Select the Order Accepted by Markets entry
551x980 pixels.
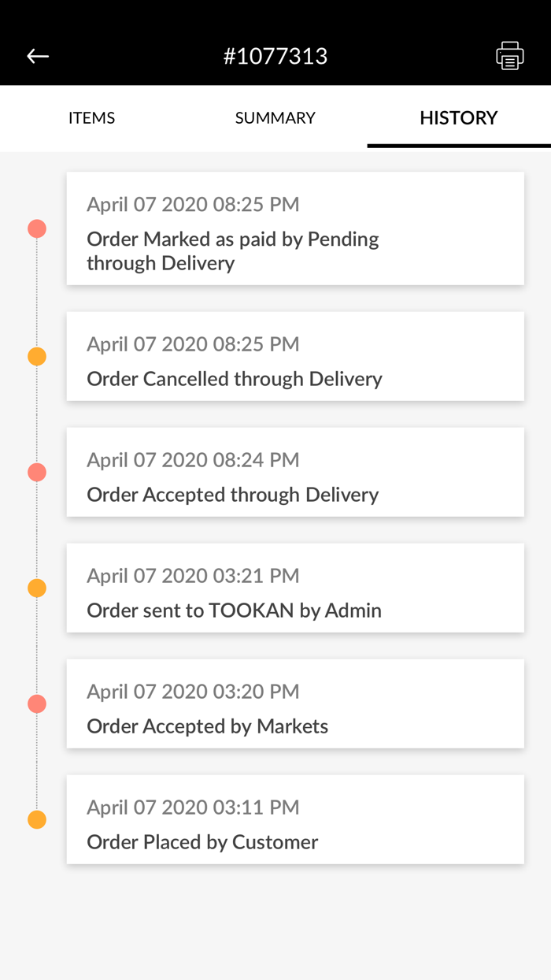tap(295, 703)
